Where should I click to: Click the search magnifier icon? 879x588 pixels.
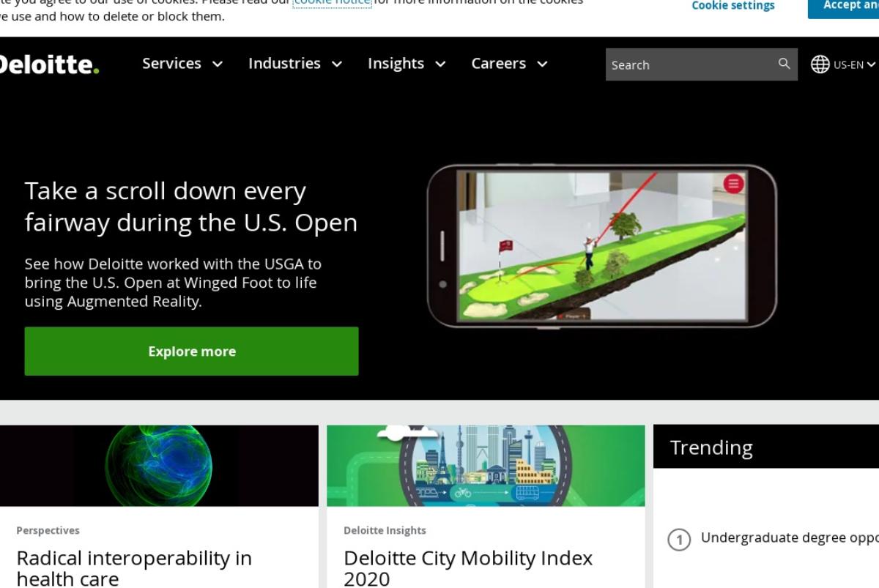784,64
